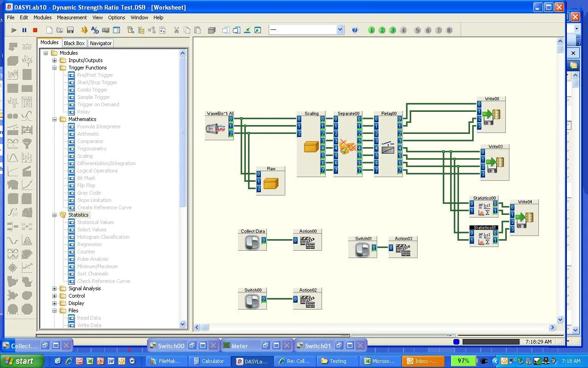
Task: Open the Options menu
Action: (x=117, y=17)
